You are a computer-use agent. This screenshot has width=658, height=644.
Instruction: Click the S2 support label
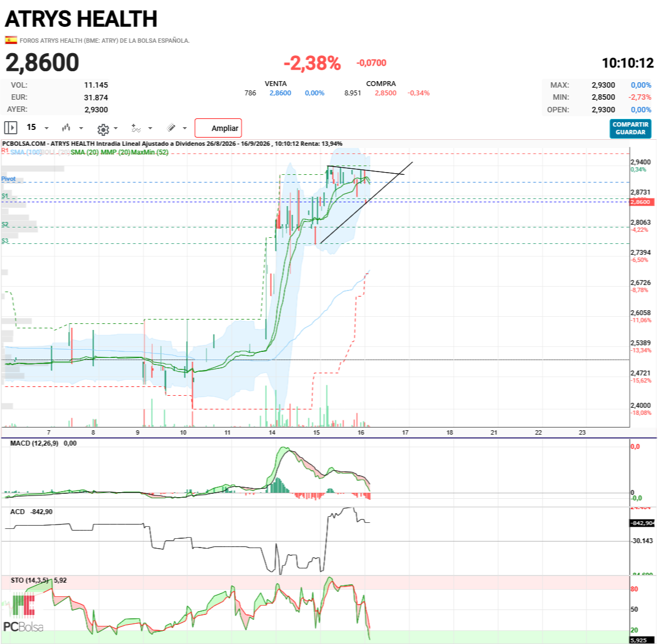5,224
